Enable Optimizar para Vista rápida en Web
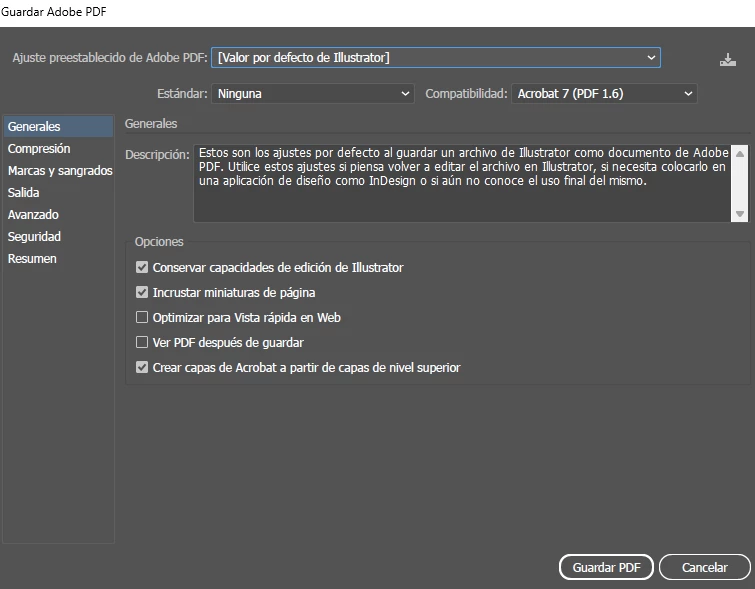Screen dimensions: 755x589 pyautogui.click(x=142, y=317)
